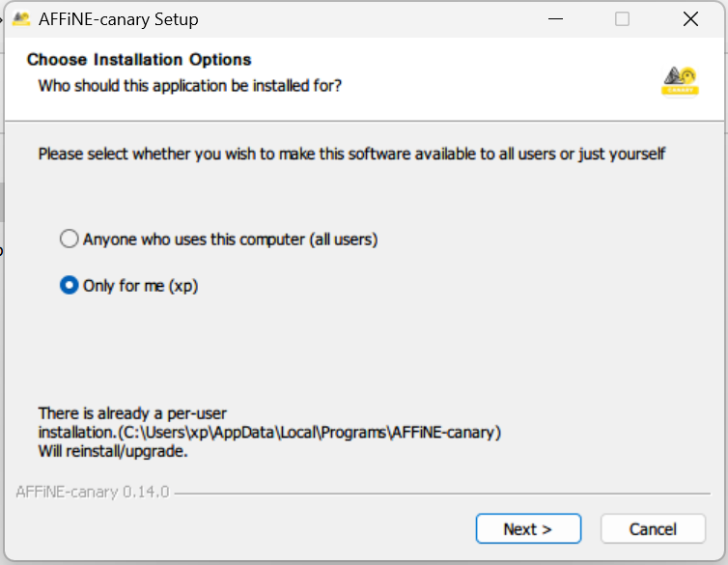
Task: Click the "Choose Installation Options" heading
Action: pos(139,60)
